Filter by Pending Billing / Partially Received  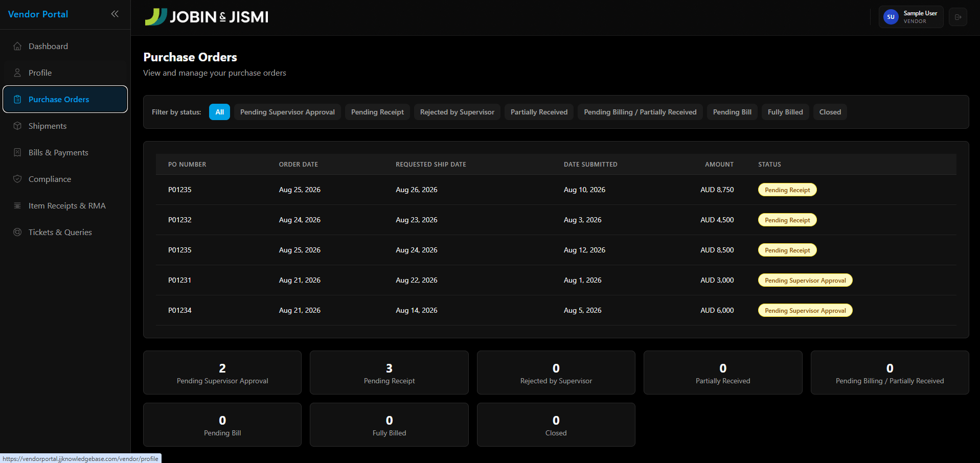[x=640, y=112]
